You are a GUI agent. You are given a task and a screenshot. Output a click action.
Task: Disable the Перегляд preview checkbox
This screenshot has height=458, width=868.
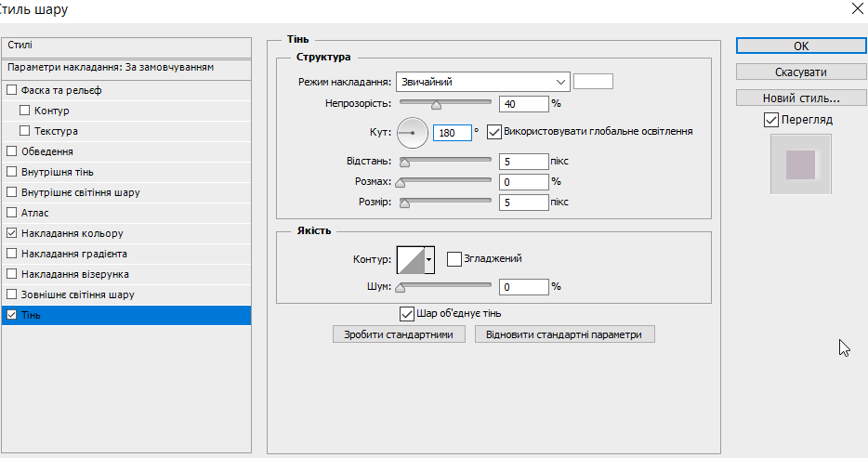click(771, 120)
